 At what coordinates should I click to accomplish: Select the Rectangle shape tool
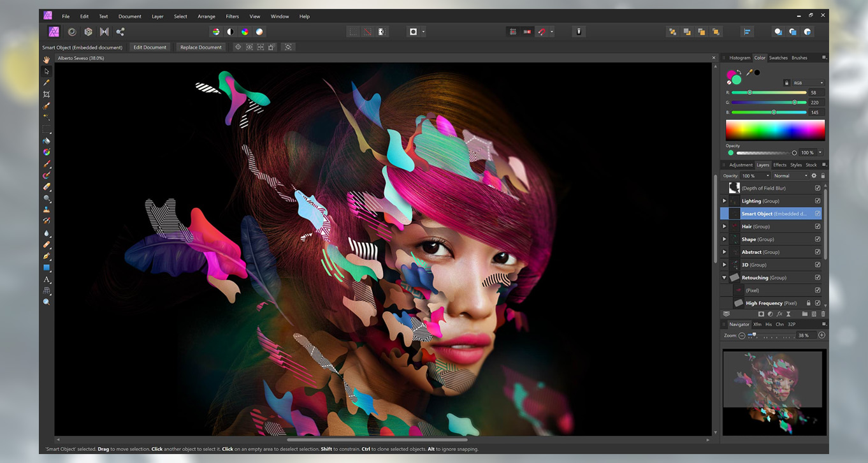(47, 268)
